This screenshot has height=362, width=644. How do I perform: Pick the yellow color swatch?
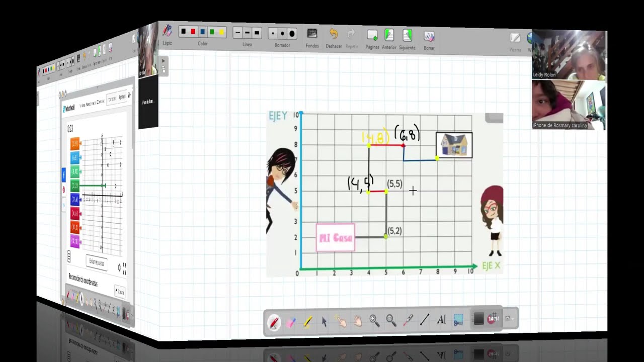221,32
